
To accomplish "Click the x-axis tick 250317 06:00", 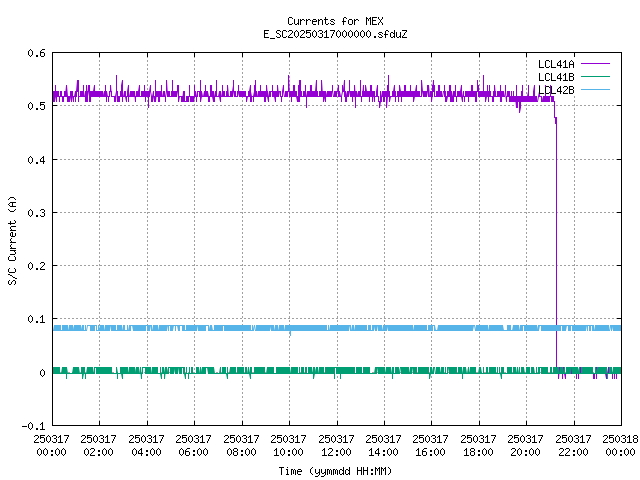I will coord(193,445).
